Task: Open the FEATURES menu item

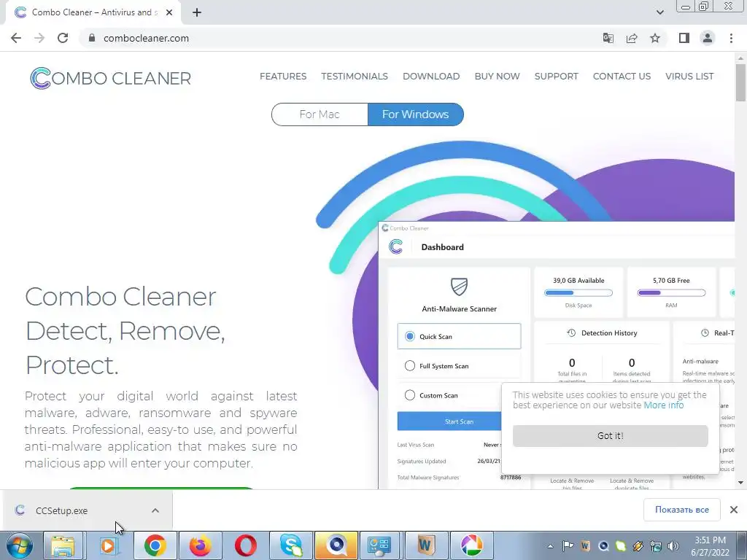Action: point(283,76)
